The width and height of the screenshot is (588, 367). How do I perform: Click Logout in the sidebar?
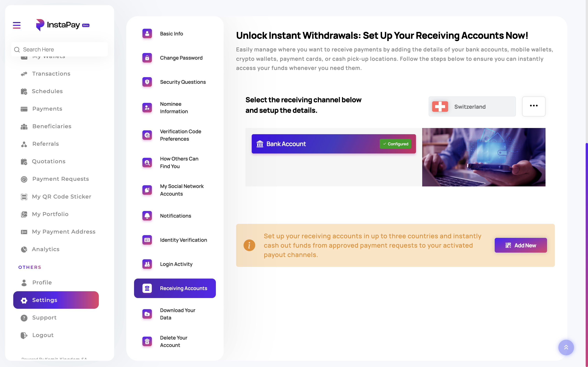pos(43,335)
